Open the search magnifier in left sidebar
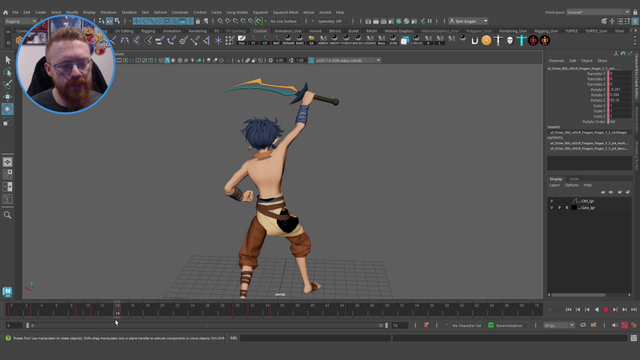The image size is (640, 360). (x=7, y=215)
